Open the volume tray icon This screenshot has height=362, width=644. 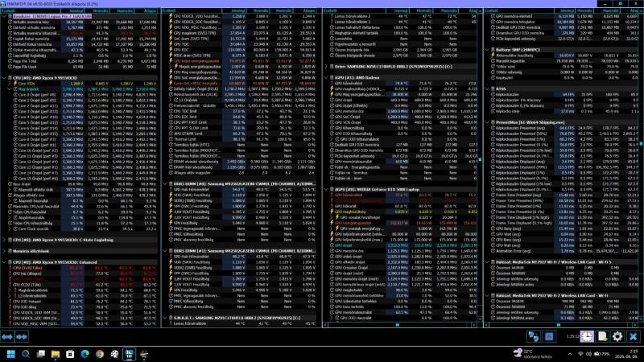(588, 354)
